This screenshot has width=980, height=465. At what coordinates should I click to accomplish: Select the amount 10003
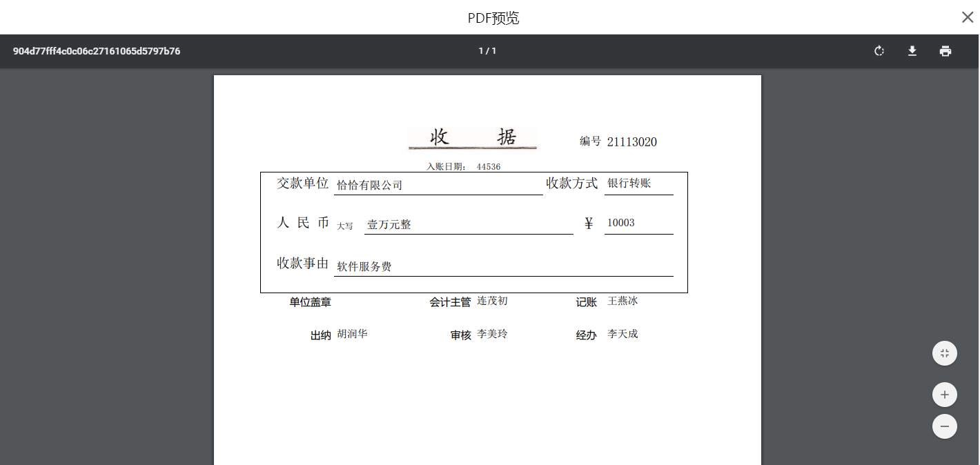point(620,223)
